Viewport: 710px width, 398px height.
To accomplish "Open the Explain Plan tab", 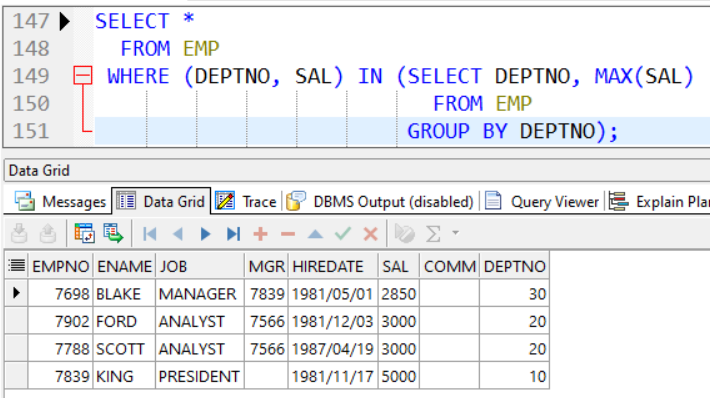I will [659, 201].
